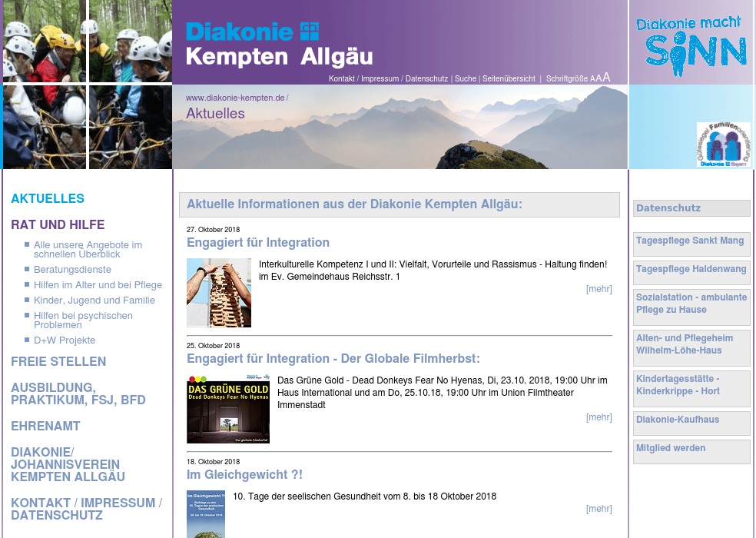Open the 'Tagespflege Sankt Mang' sidebar button

pyautogui.click(x=691, y=241)
